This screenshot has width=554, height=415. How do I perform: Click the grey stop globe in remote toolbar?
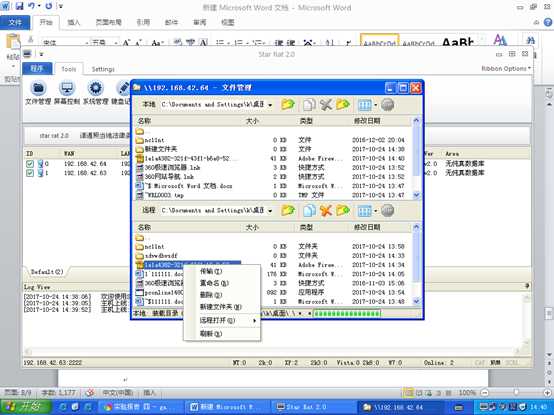[388, 211]
